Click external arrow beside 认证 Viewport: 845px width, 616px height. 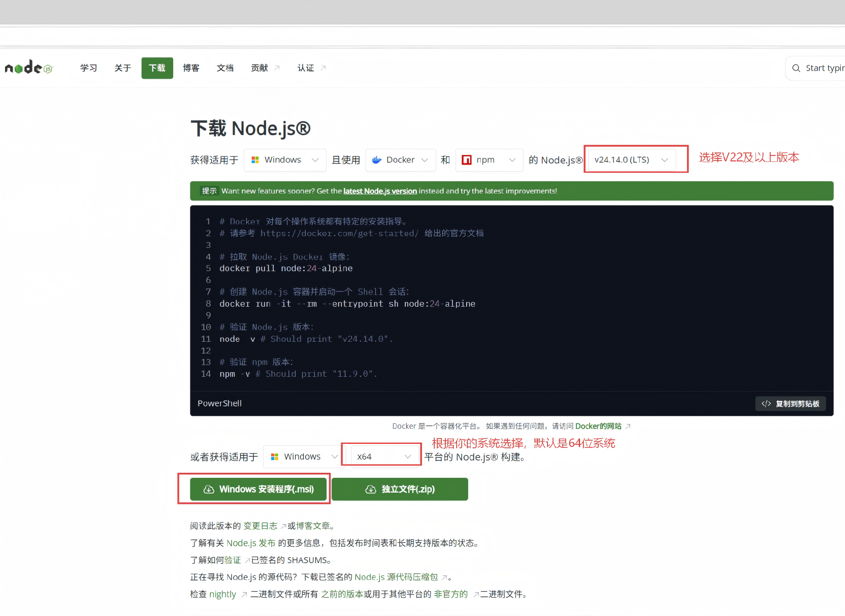pyautogui.click(x=323, y=68)
